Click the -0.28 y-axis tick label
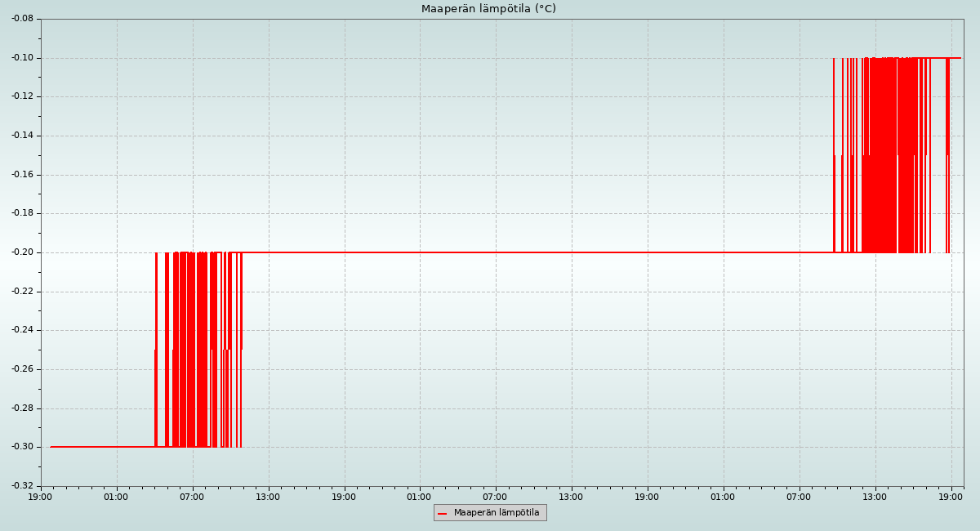The width and height of the screenshot is (980, 531). [x=20, y=408]
